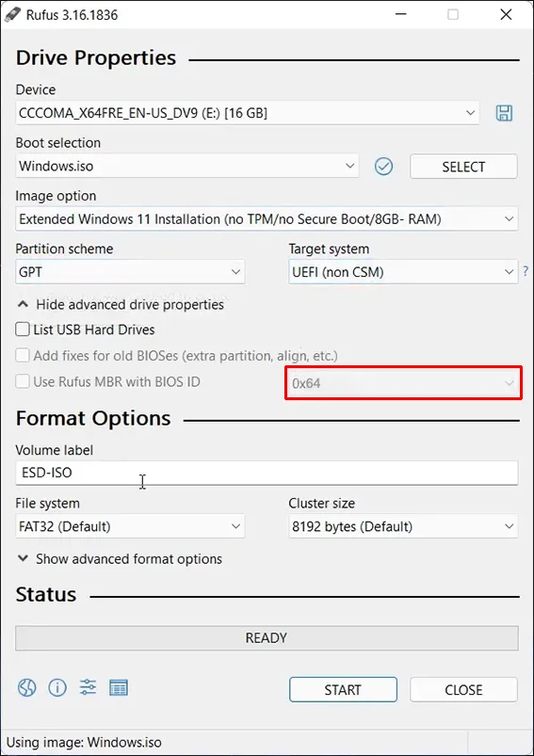This screenshot has height=756, width=534.
Task: Open the File system FAT32 dropdown
Action: (x=130, y=526)
